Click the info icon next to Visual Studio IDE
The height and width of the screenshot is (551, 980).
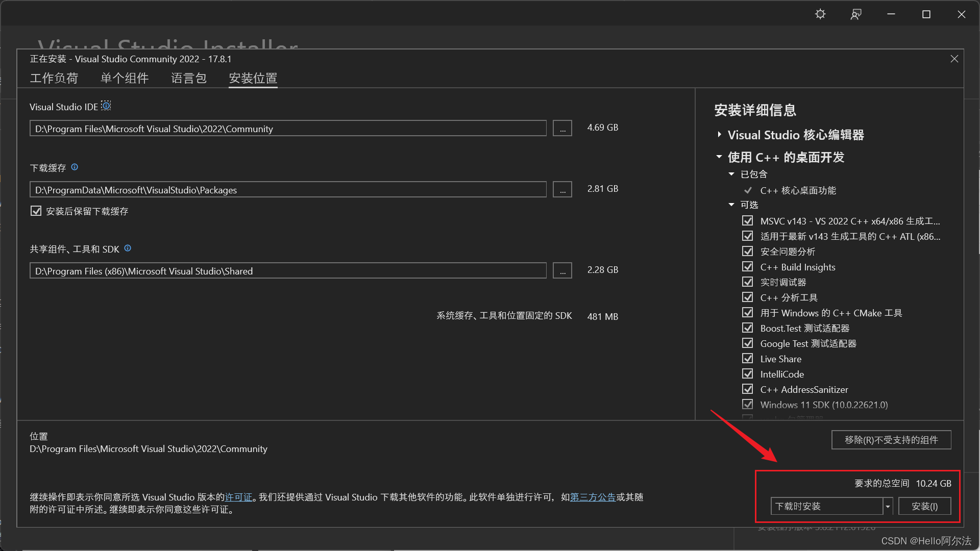[106, 106]
